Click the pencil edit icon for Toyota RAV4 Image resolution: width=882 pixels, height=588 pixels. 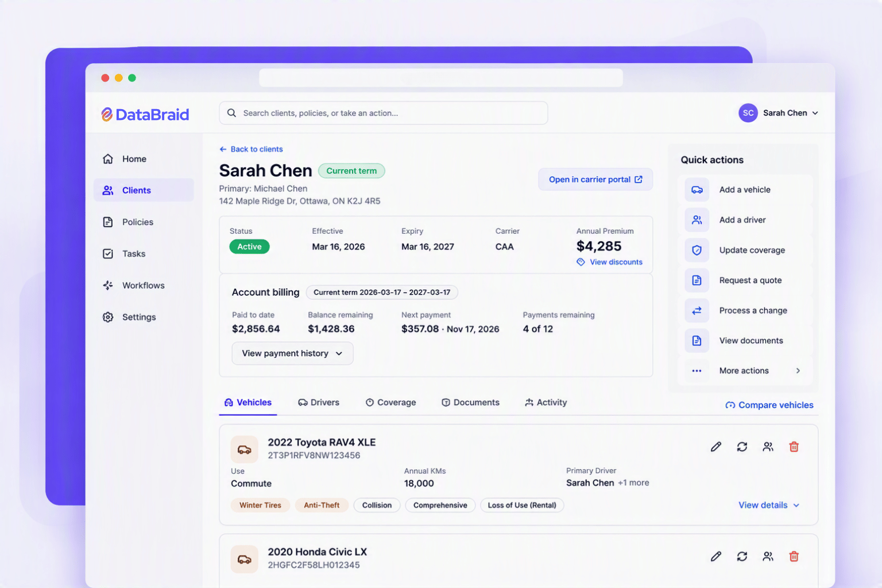point(715,447)
